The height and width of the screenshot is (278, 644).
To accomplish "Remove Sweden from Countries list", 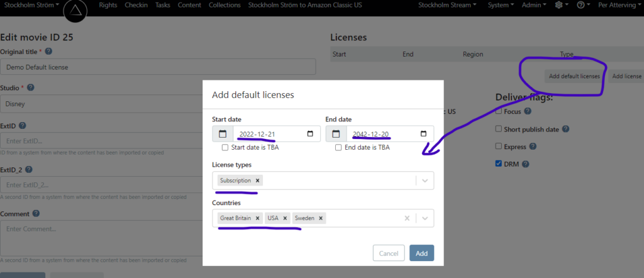I will click(x=321, y=218).
